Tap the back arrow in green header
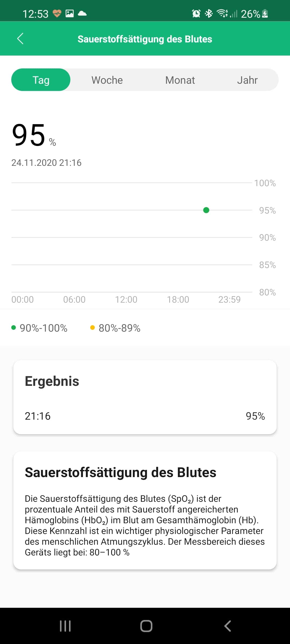 coord(20,39)
